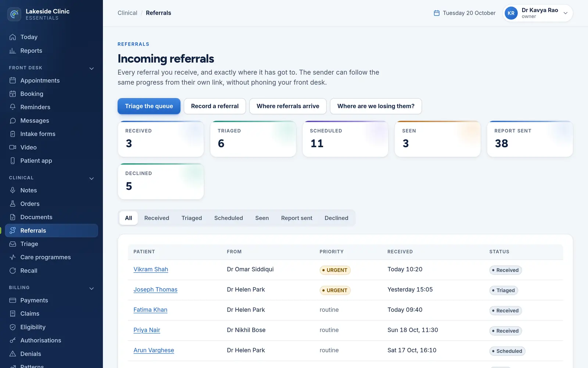Click Record a referral button

215,106
